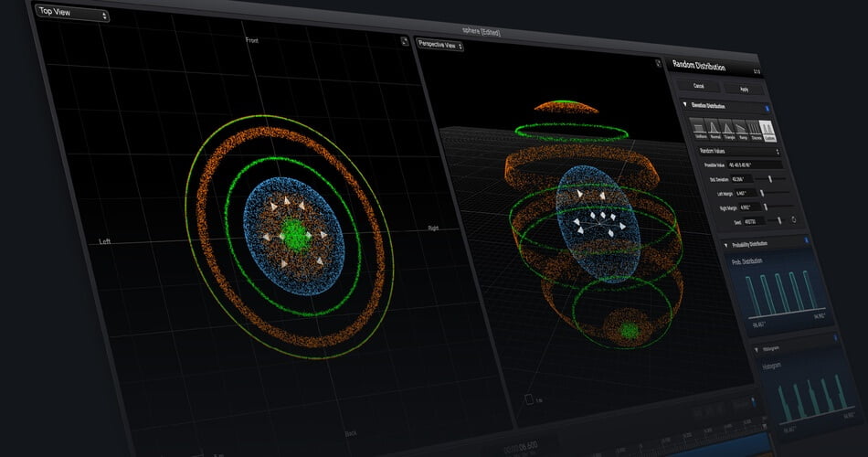The width and height of the screenshot is (868, 457).
Task: Collapse the Probability Distribution section
Action: (x=726, y=244)
